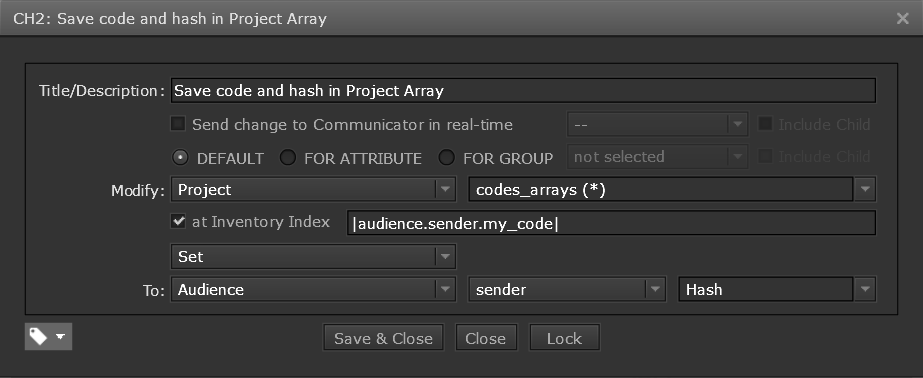Screen dimensions: 923x378
Task: Close dialog with X icon
Action: [902, 18]
